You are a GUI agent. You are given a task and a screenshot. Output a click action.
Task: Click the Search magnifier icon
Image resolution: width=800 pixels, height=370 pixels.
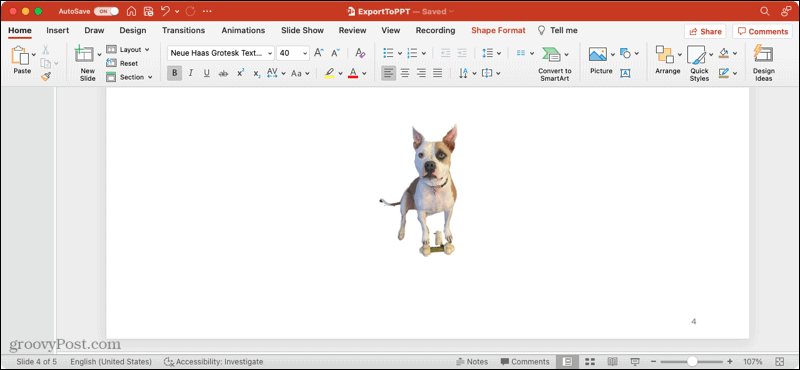click(x=764, y=11)
